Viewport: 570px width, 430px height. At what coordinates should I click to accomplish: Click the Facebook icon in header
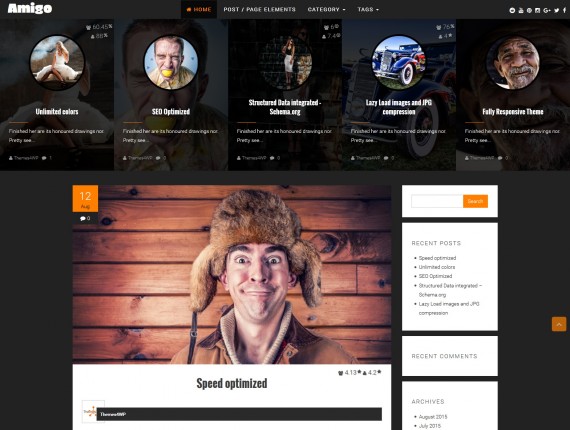coord(565,11)
